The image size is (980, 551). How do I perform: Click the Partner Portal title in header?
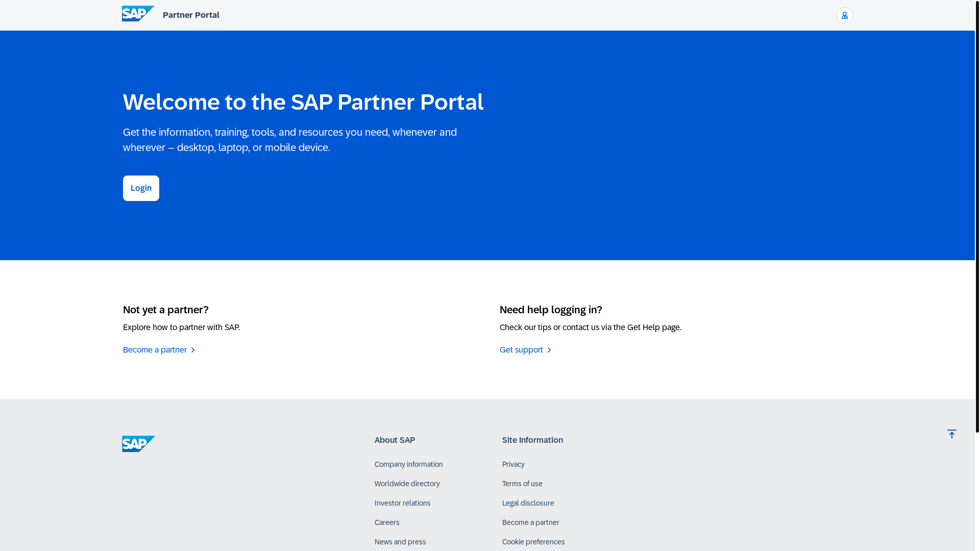coord(191,15)
